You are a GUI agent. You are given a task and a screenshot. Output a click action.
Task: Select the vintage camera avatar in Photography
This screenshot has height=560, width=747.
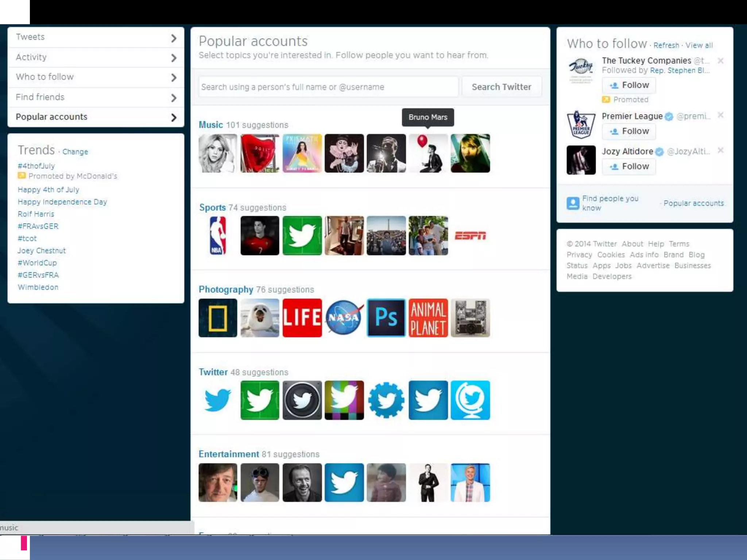tap(470, 318)
